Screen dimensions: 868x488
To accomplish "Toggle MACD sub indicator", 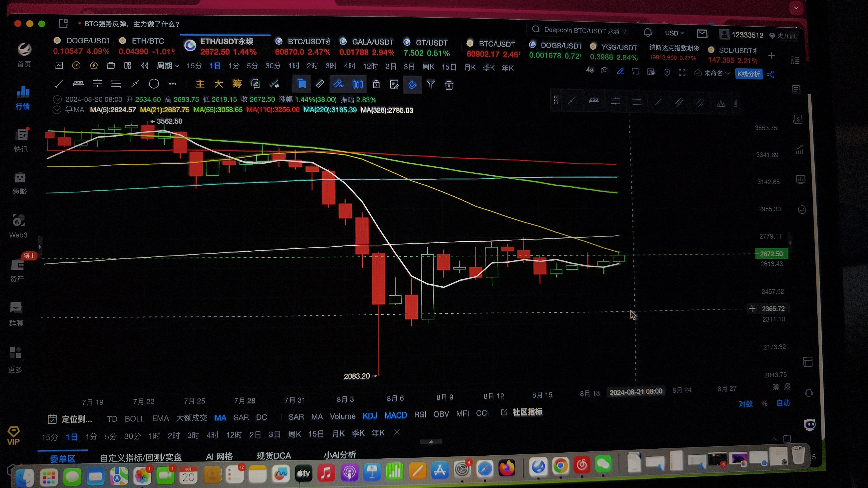I will click(396, 415).
